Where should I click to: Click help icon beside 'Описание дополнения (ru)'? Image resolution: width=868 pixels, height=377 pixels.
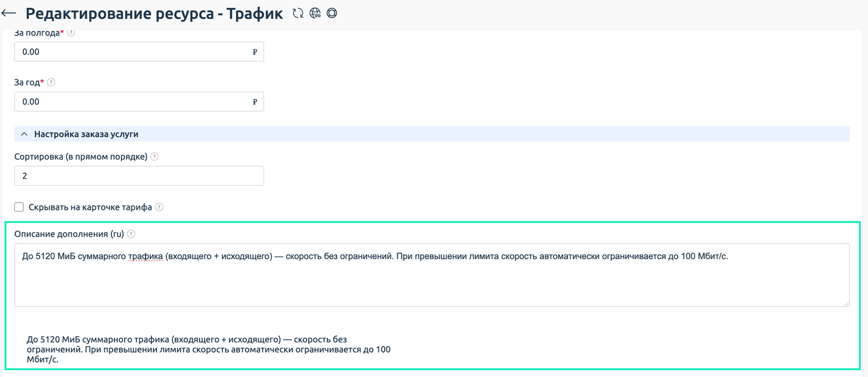(131, 234)
